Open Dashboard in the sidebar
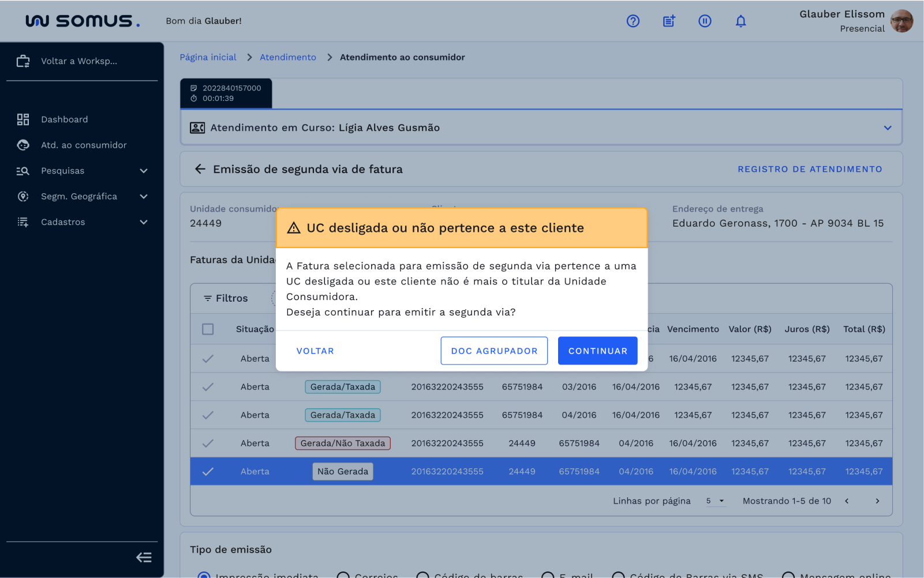Viewport: 924px width, 578px height. [65, 119]
